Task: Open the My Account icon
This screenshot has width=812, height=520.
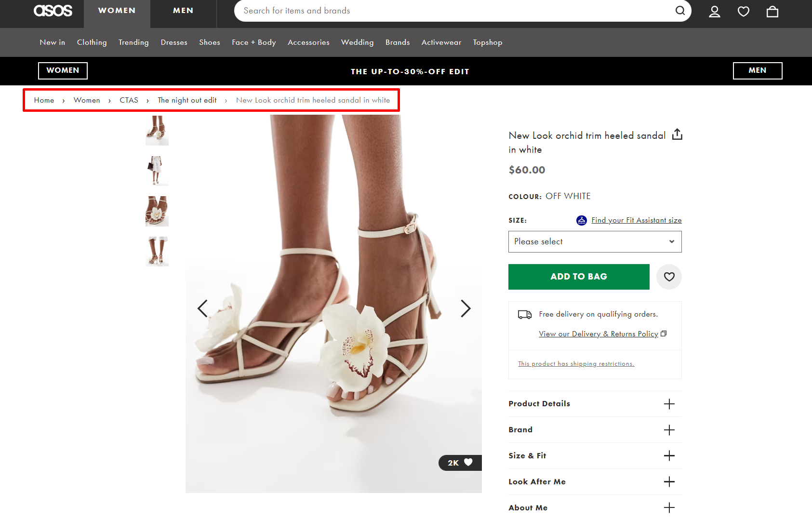Action: point(714,12)
